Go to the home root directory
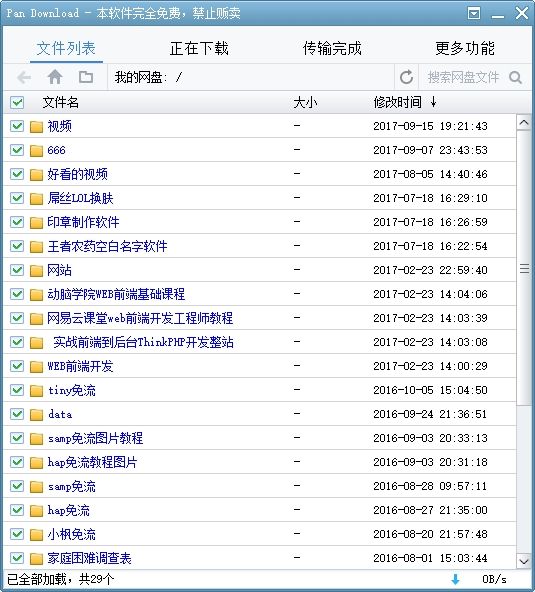 (x=55, y=77)
